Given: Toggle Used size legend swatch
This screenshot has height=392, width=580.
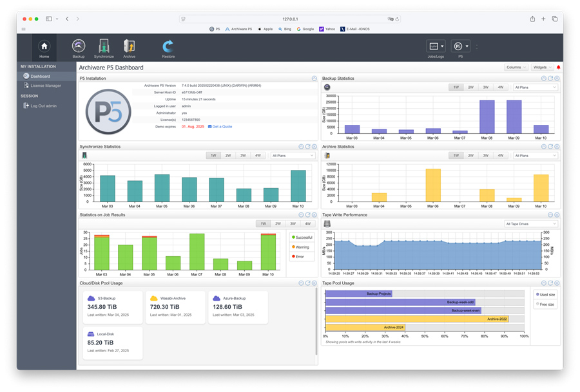Looking at the screenshot, I should [x=538, y=295].
